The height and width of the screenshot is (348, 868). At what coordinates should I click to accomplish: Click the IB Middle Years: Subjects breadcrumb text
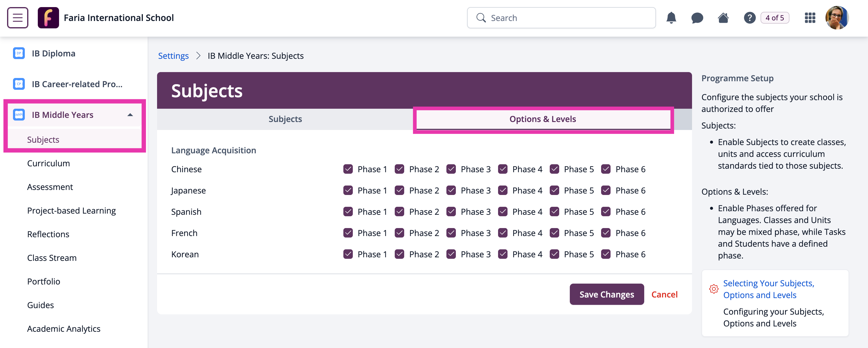coord(255,56)
